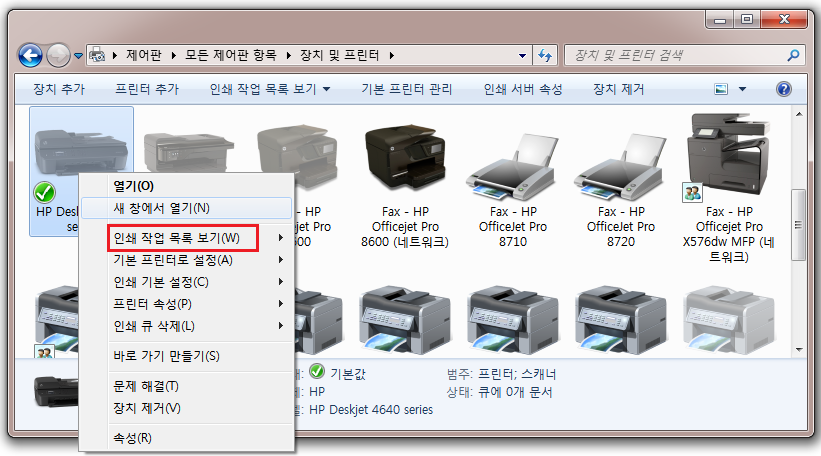
Task: Open address bar history dropdown
Action: point(522,55)
